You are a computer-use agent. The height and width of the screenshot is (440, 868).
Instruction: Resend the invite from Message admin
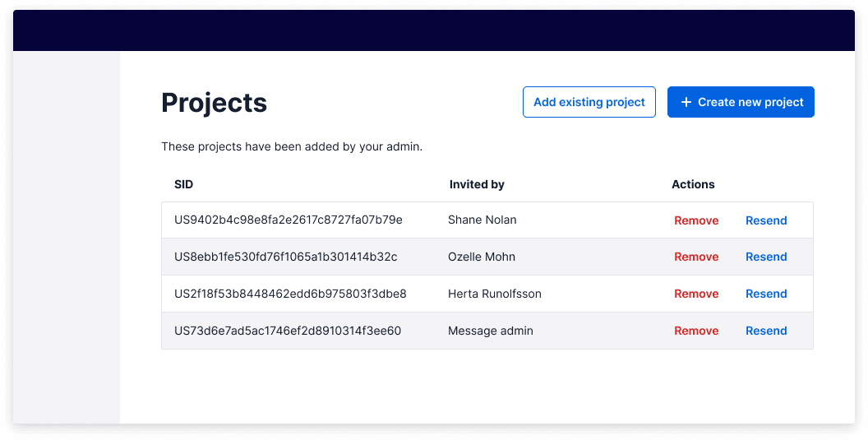(x=766, y=331)
